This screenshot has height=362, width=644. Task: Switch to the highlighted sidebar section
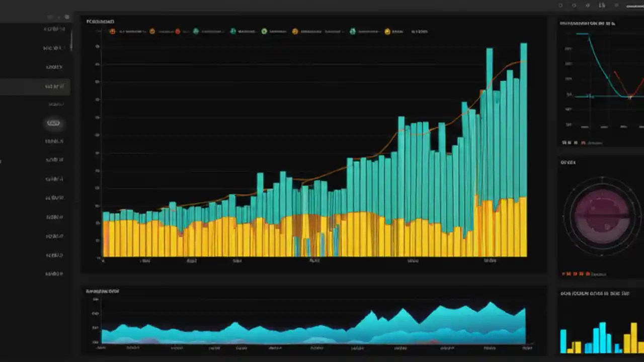point(54,86)
